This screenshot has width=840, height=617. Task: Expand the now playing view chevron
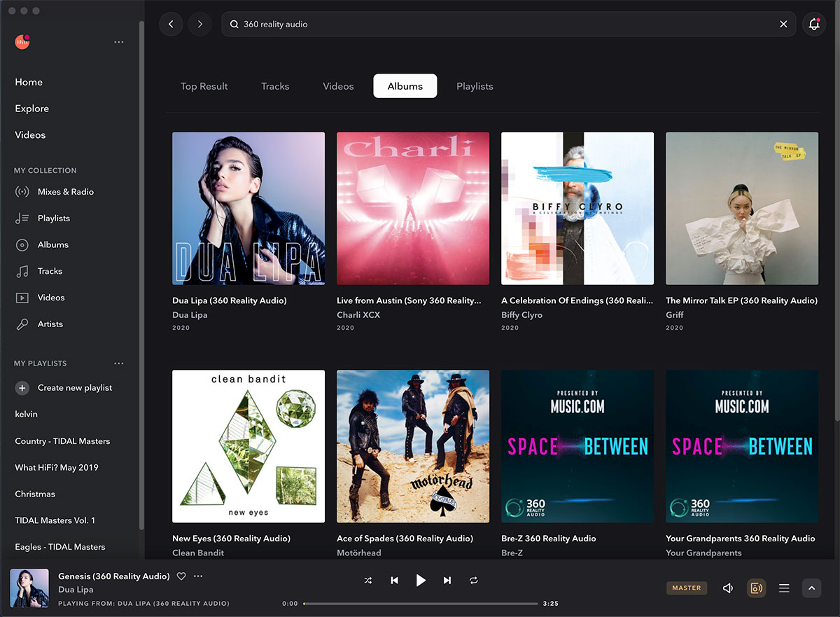tap(812, 588)
